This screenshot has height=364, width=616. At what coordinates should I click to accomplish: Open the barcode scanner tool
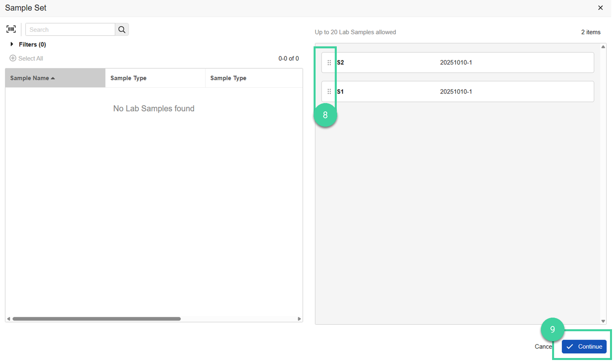[11, 29]
